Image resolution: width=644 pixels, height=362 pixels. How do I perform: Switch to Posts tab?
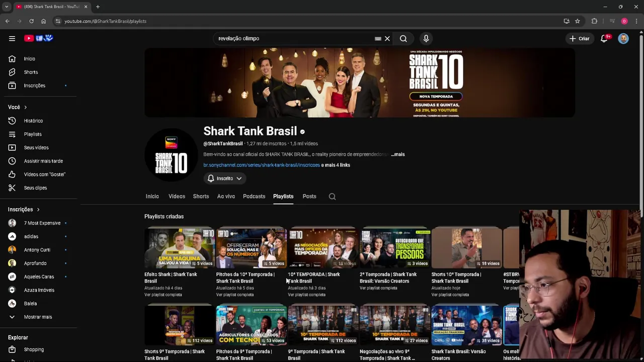[309, 197]
